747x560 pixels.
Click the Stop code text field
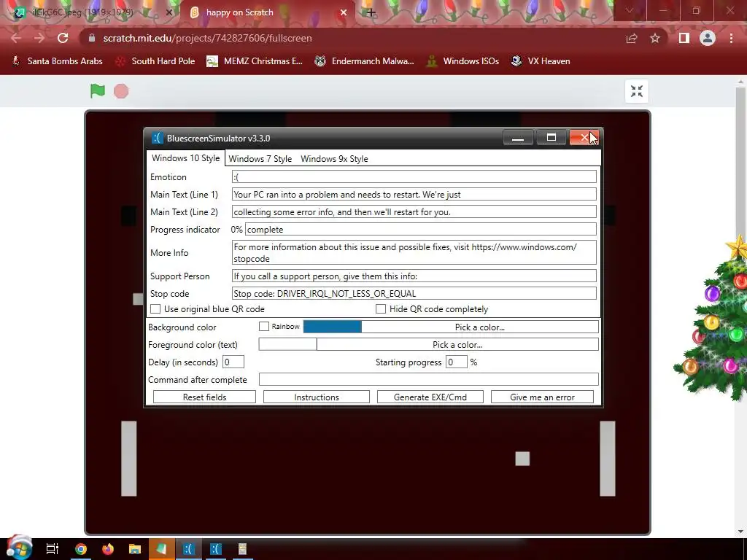tap(414, 294)
